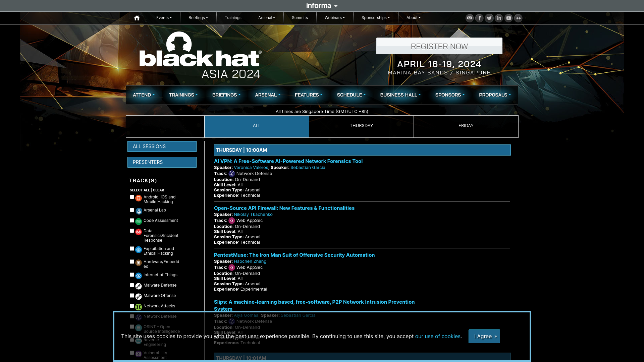Switch to the THURSDAY schedule tab

coord(361,126)
